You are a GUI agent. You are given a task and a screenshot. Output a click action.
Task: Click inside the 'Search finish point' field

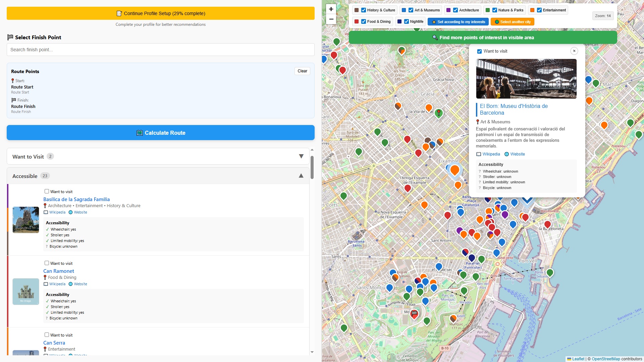[160, 50]
